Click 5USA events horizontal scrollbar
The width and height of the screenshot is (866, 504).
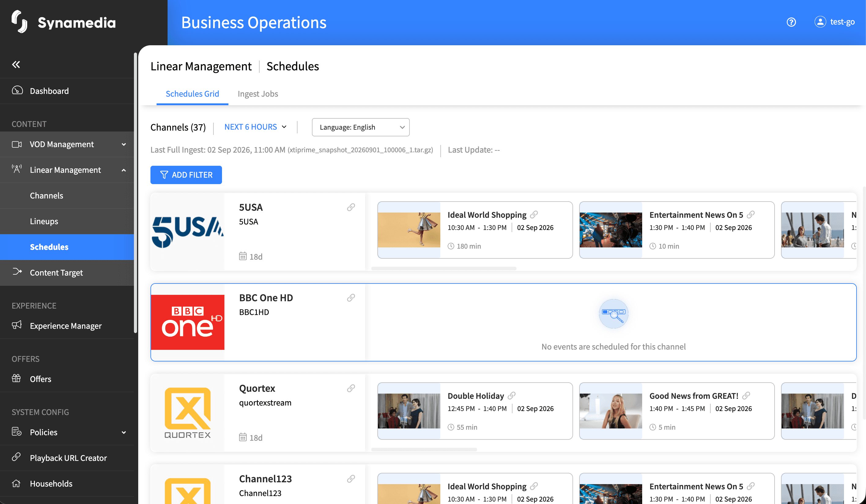click(444, 268)
